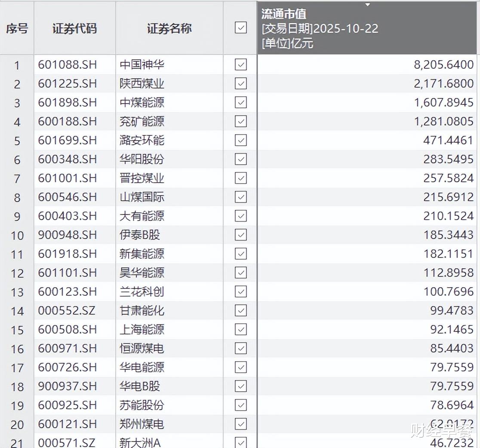Select security code 601699.SH
Screen dimensions: 480x448
pyautogui.click(x=68, y=141)
